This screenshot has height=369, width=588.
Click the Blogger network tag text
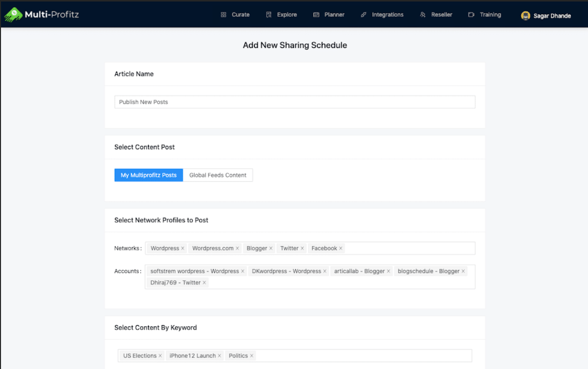(x=257, y=248)
